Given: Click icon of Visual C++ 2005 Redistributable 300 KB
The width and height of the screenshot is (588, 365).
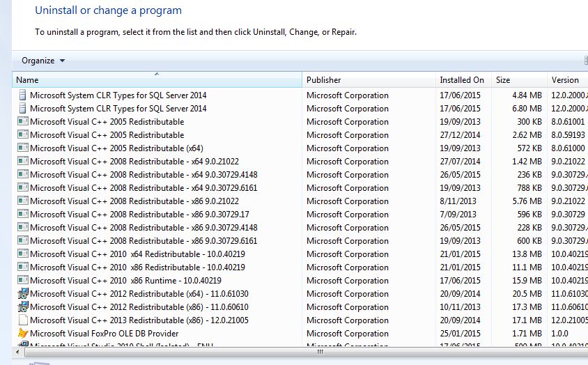Looking at the screenshot, I should 23,121.
